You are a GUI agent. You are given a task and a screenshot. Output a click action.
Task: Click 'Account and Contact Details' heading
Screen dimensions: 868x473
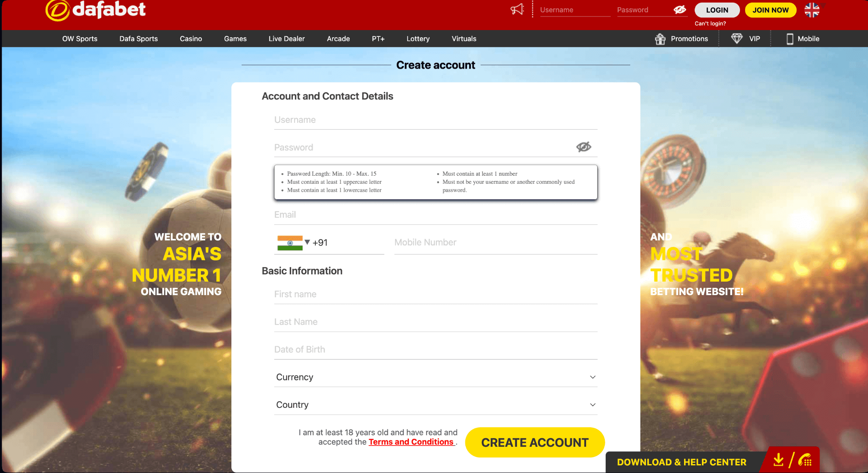[x=327, y=96]
